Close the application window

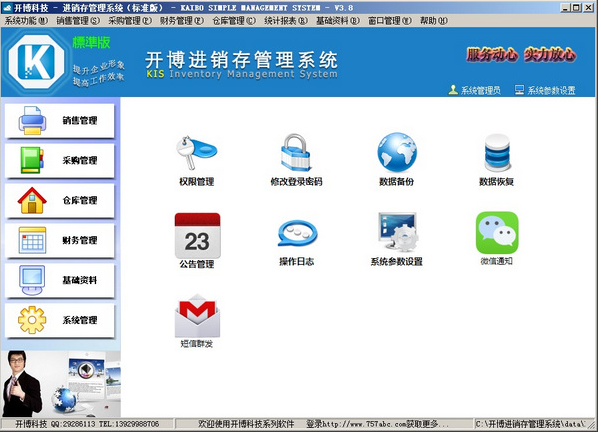coord(589,8)
